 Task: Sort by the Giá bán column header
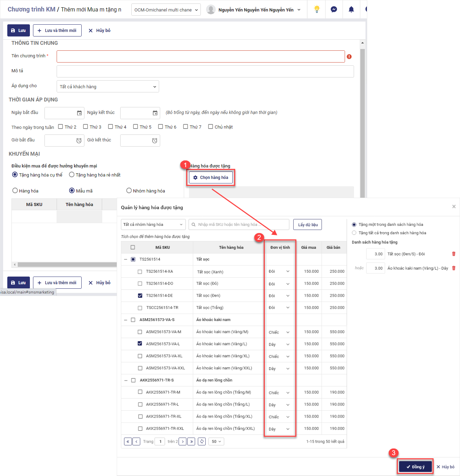coord(334,247)
